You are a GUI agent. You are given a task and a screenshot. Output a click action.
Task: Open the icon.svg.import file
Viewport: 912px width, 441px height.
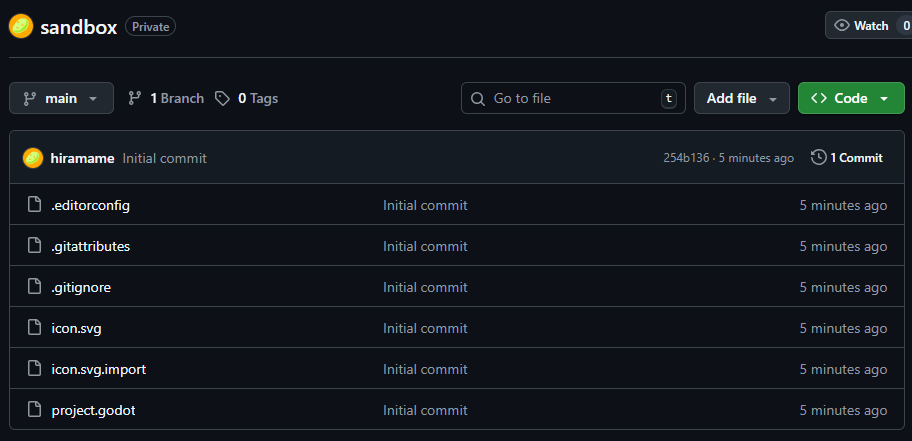(x=99, y=369)
